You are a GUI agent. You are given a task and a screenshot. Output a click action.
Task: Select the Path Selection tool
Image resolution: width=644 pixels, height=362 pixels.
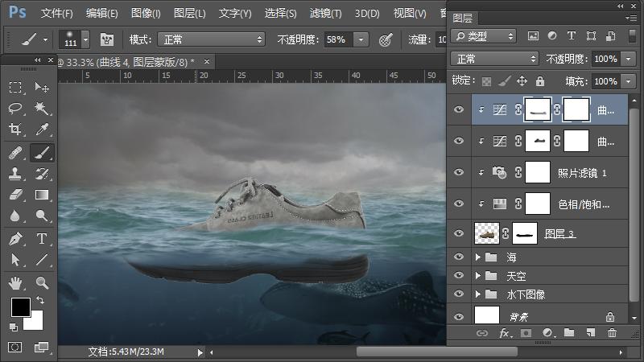pos(15,259)
